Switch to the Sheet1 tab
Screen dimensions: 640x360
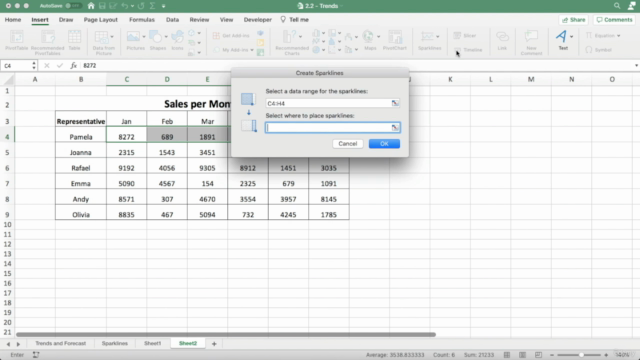[152, 343]
